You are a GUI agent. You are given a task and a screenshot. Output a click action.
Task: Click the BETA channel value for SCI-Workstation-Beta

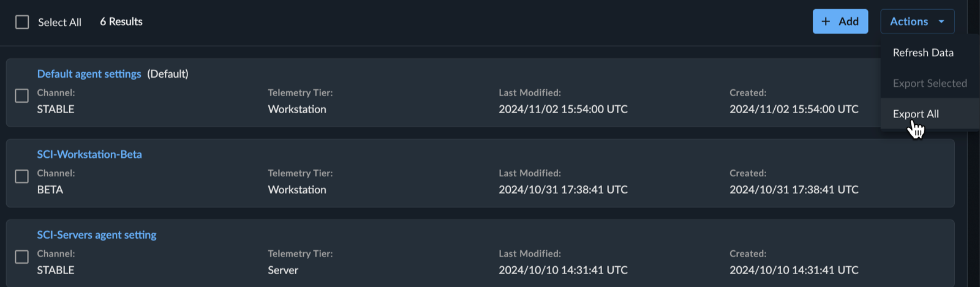[50, 190]
